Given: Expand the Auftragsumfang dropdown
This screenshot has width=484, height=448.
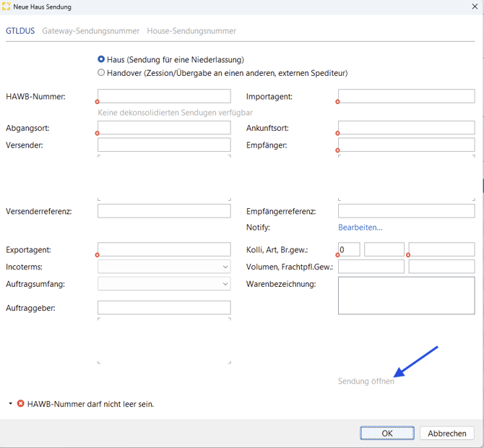Looking at the screenshot, I should tap(164, 284).
